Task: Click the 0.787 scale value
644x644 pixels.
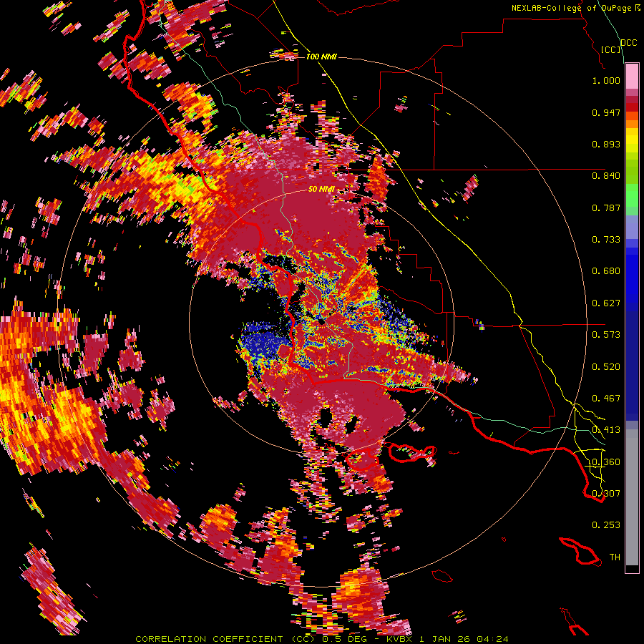Action: pyautogui.click(x=606, y=208)
